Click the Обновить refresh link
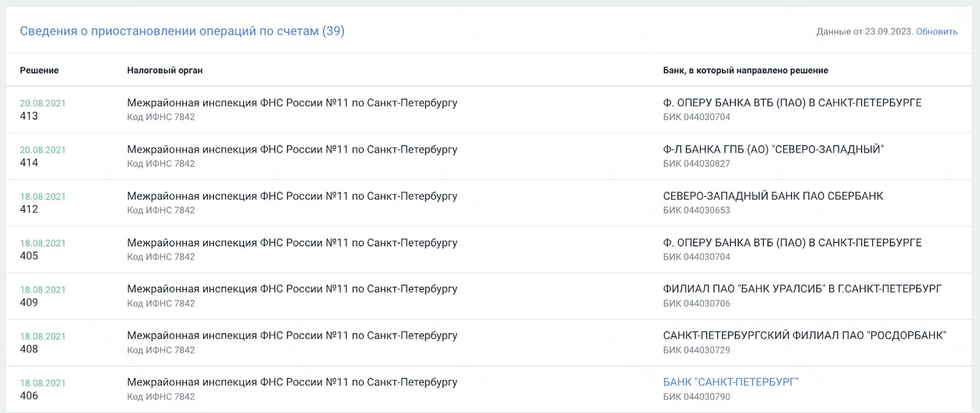 click(x=937, y=31)
